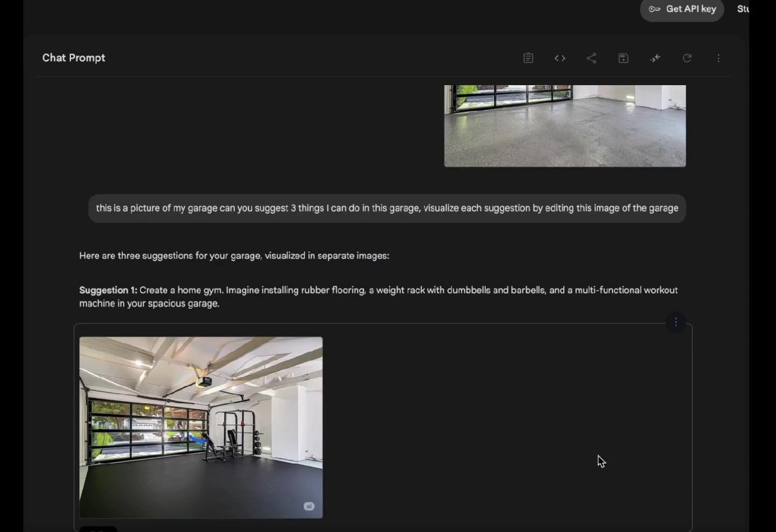
Task: Open three-dot menu on generated image block
Action: (x=676, y=322)
